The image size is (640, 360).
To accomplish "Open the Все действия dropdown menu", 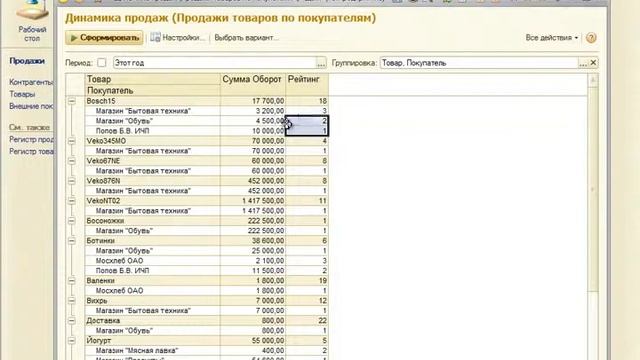I will 552,38.
